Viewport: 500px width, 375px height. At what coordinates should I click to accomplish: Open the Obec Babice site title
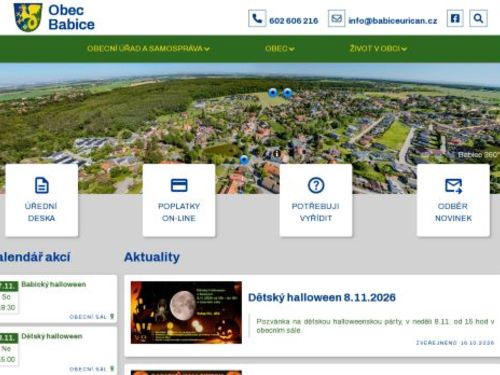[x=71, y=17]
